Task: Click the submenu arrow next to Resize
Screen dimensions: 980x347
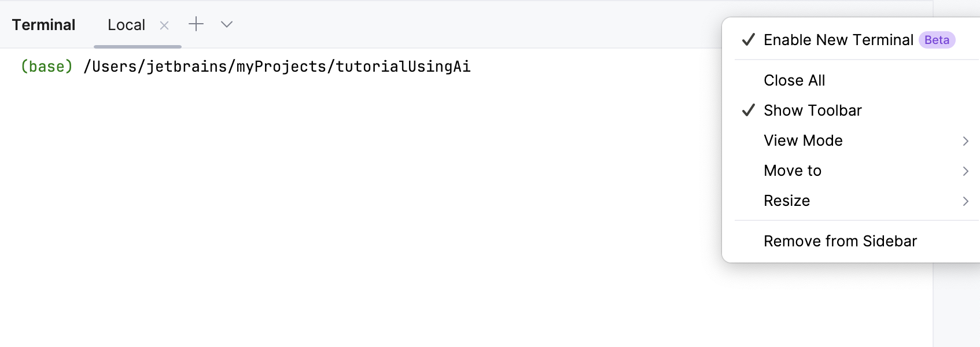Action: click(966, 201)
